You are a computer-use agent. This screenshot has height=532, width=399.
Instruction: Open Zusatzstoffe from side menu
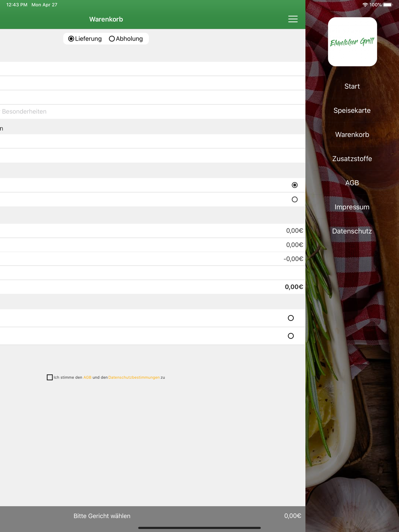(x=352, y=159)
